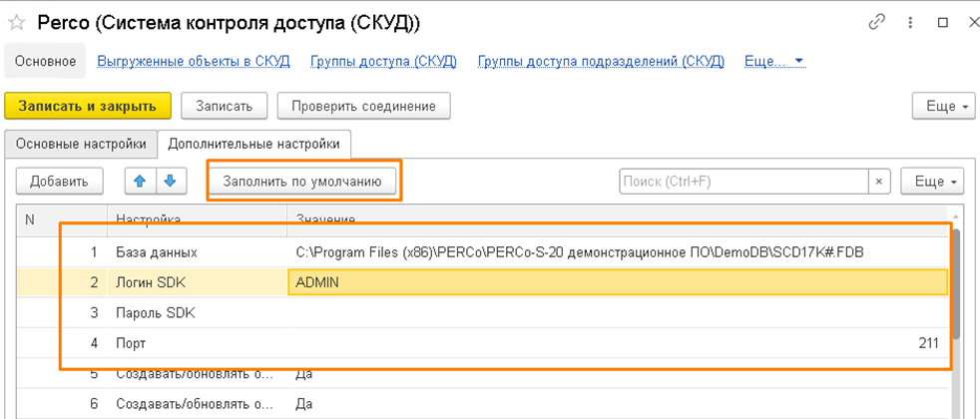Expand the Еще… navigation links dropdown
The height and width of the screenshot is (419, 980).
(x=774, y=62)
